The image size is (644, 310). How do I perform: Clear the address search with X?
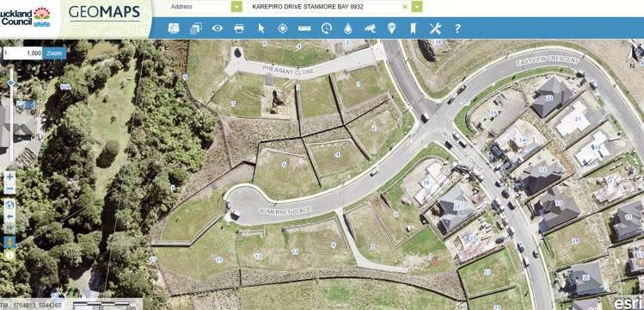(405, 7)
